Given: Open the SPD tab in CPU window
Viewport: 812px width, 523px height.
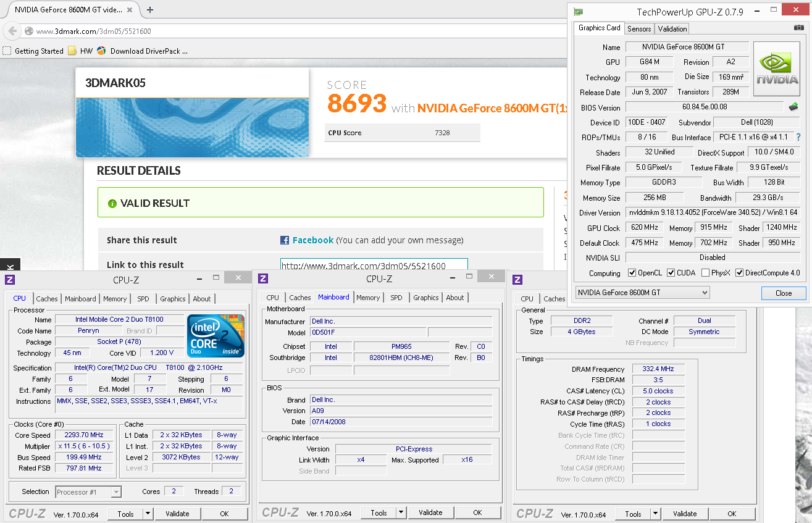Looking at the screenshot, I should tap(143, 299).
